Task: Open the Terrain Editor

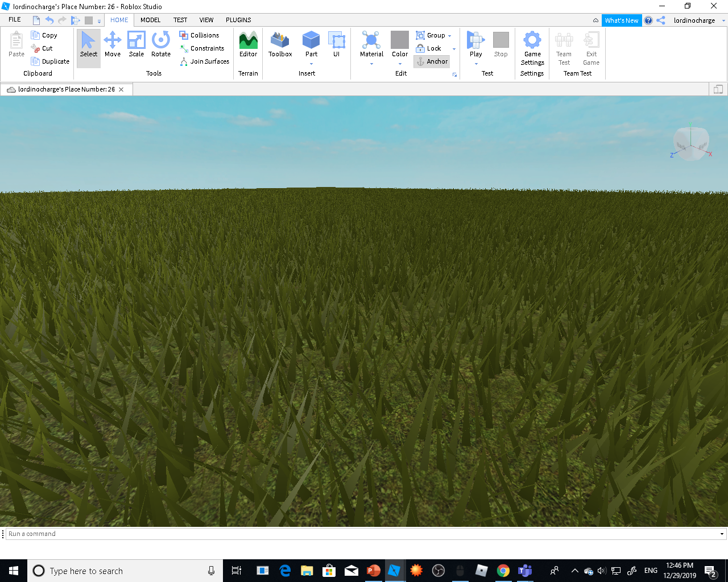Action: (248, 45)
